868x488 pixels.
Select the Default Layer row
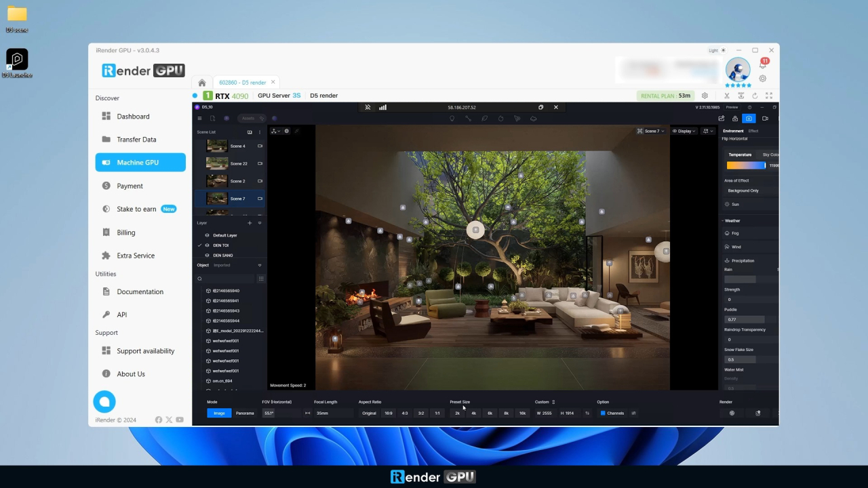coord(230,235)
